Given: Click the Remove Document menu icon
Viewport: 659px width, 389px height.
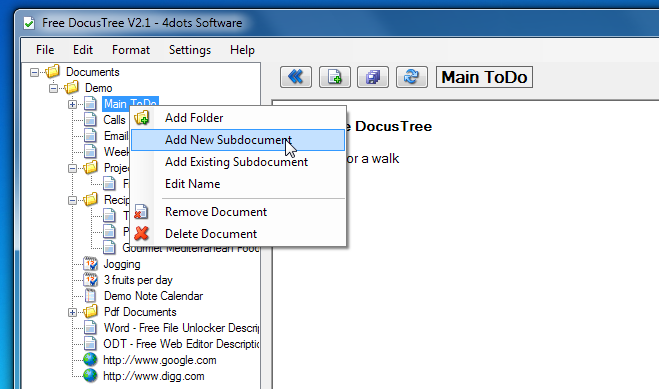Looking at the screenshot, I should [141, 212].
